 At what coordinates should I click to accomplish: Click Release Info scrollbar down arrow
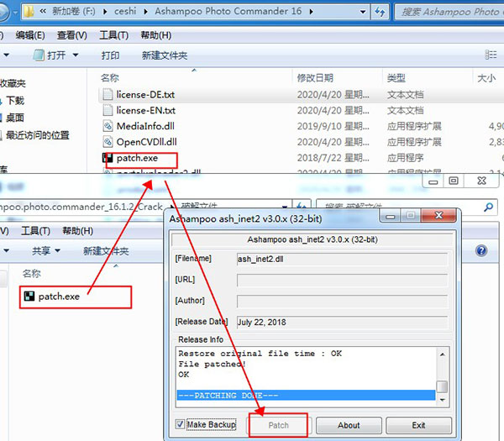tap(443, 400)
